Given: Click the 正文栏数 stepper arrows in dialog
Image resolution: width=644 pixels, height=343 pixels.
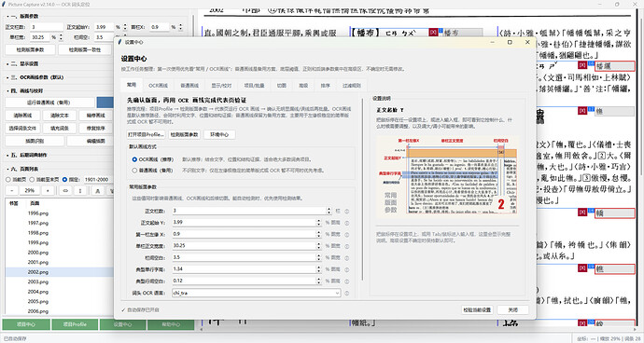Looking at the screenshot, I should click(329, 211).
